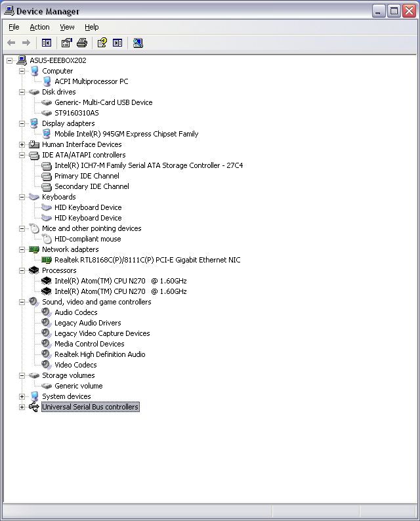Select Primary IDE Channel

point(87,176)
